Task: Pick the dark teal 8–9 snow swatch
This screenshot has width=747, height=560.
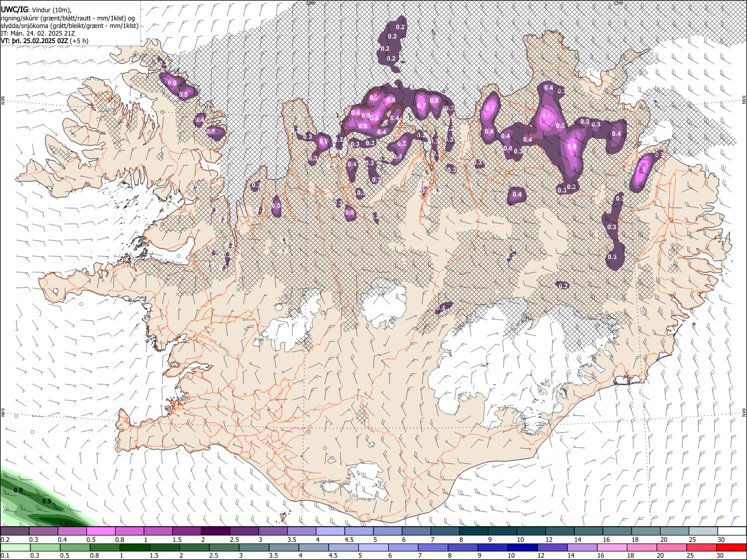Action: (474, 531)
